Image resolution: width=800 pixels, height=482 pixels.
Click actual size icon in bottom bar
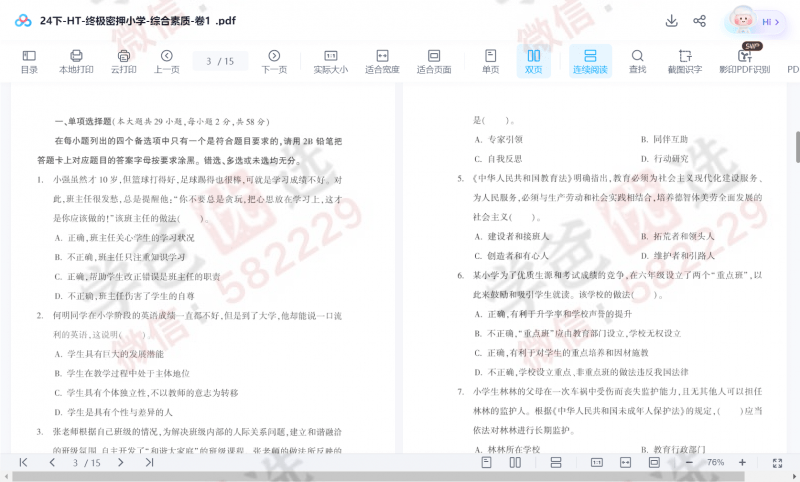[596, 462]
